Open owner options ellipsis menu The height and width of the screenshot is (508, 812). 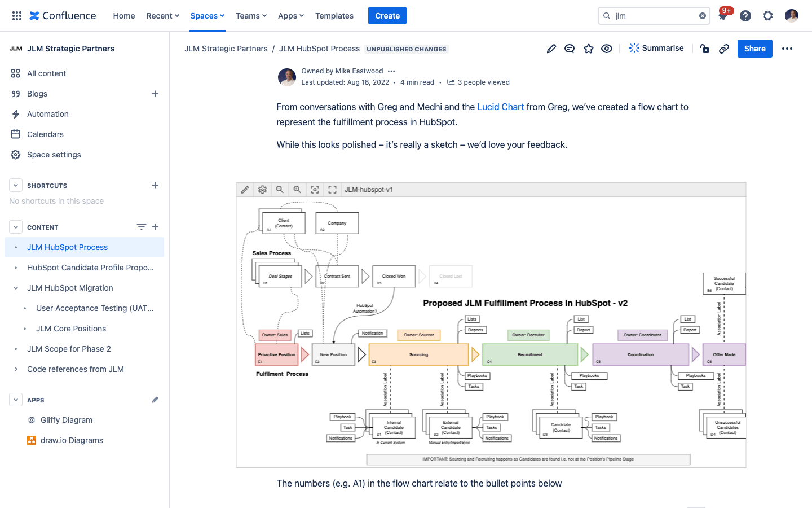391,71
